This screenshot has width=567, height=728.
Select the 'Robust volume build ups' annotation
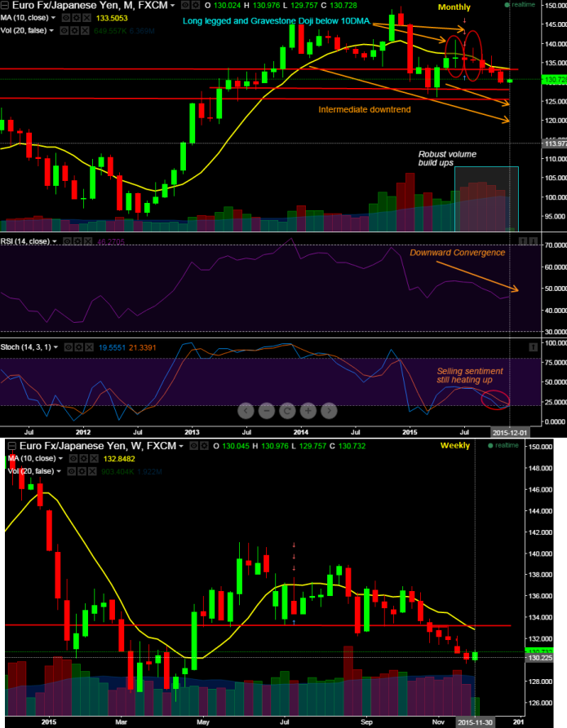pyautogui.click(x=447, y=158)
